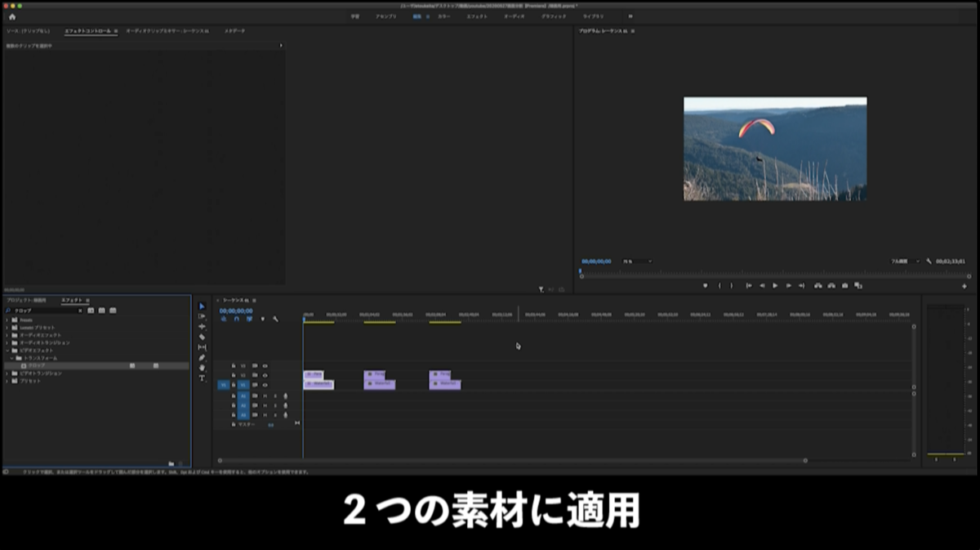This screenshot has width=980, height=550.
Task: Toggle V1 source patching button
Action: [224, 385]
